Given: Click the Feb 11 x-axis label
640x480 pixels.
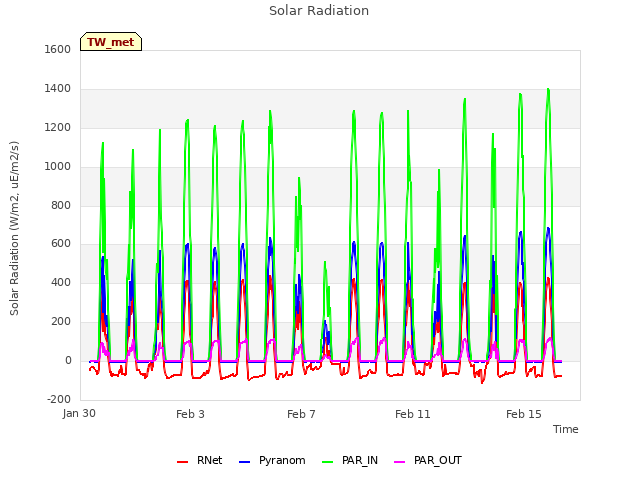Looking at the screenshot, I should pos(413,414).
